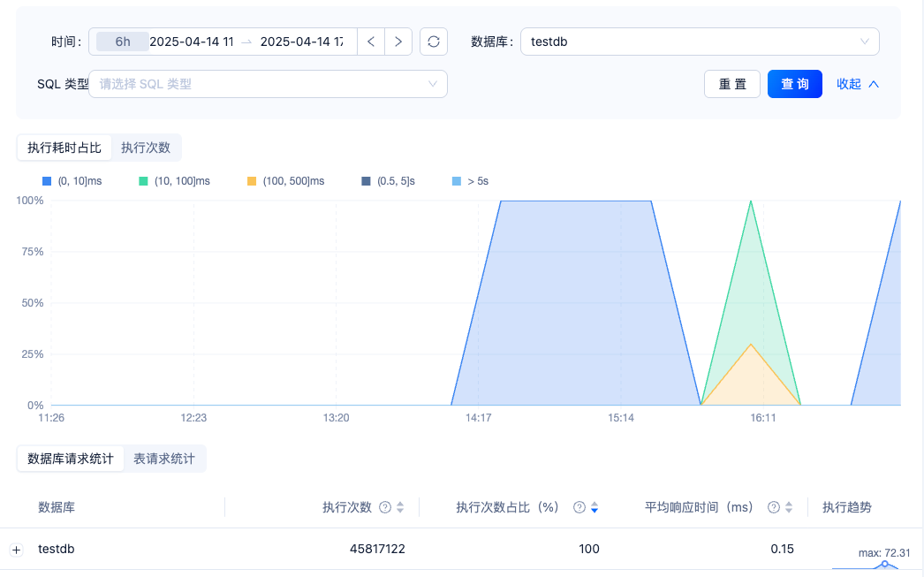
Task: Click help icon beside 执行次数占比 column
Action: click(579, 507)
